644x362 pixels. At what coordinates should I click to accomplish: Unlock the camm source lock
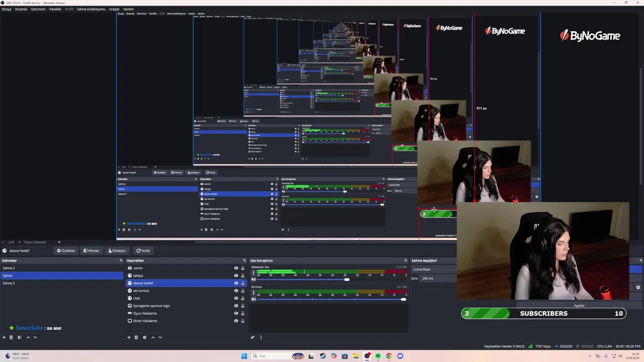coord(243,268)
